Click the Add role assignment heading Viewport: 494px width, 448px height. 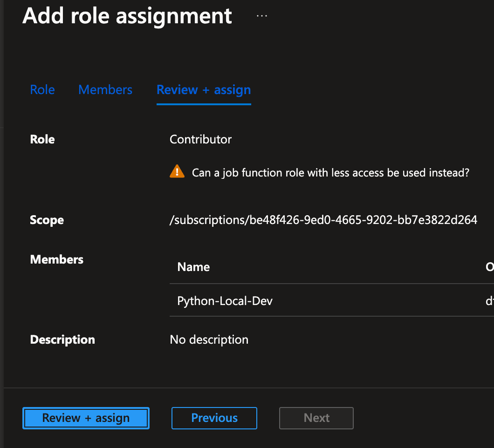tap(127, 16)
